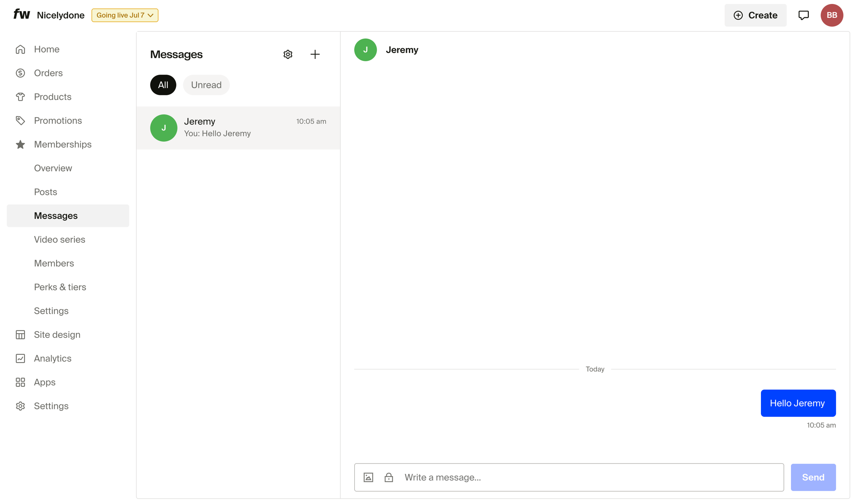Select Messages in the sidebar

tap(68, 216)
